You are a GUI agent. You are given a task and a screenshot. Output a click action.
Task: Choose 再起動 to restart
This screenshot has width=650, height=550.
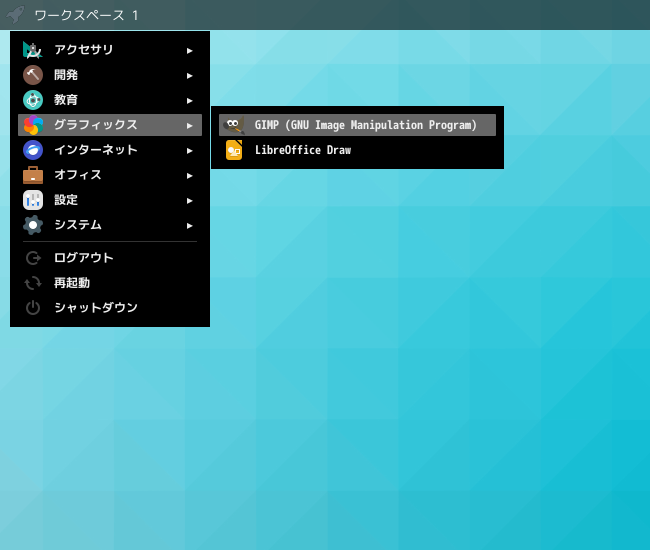(x=110, y=283)
